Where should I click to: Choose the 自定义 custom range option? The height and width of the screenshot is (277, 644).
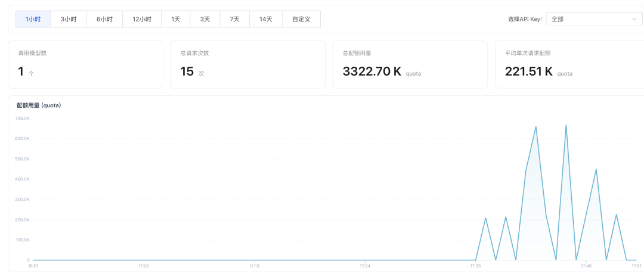pyautogui.click(x=302, y=19)
